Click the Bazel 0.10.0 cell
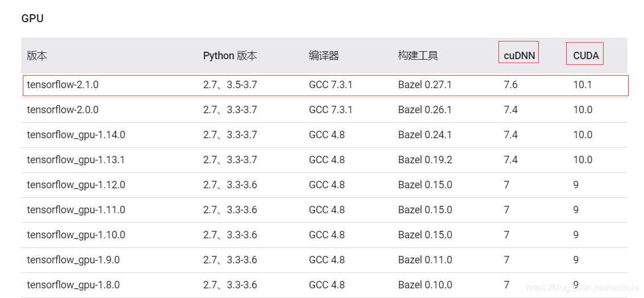The width and height of the screenshot is (644, 298). click(425, 285)
